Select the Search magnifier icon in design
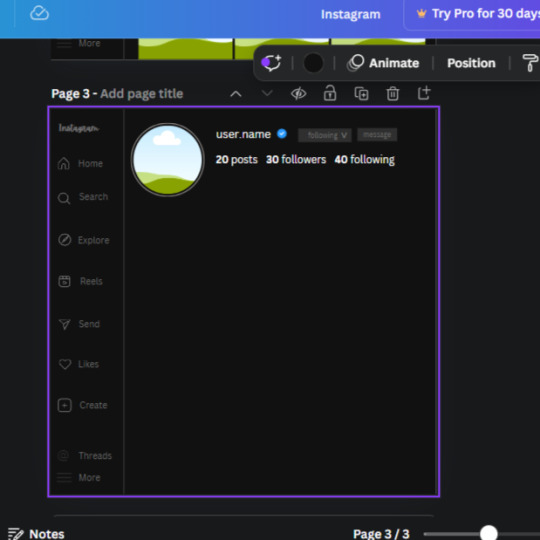540x540 pixels. click(64, 198)
